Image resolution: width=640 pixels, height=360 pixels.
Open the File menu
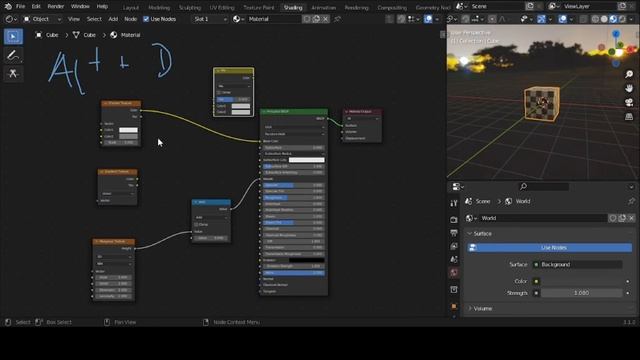pos(20,7)
